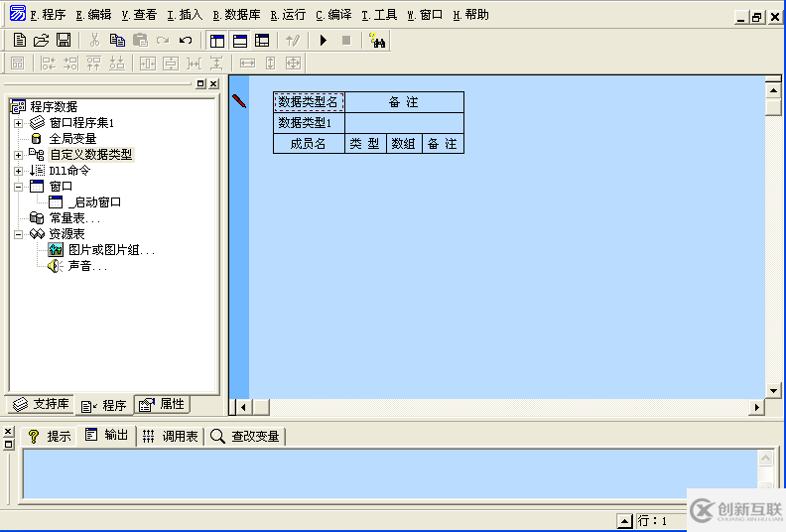
Task: Switch to the 属性 tab
Action: [x=162, y=404]
